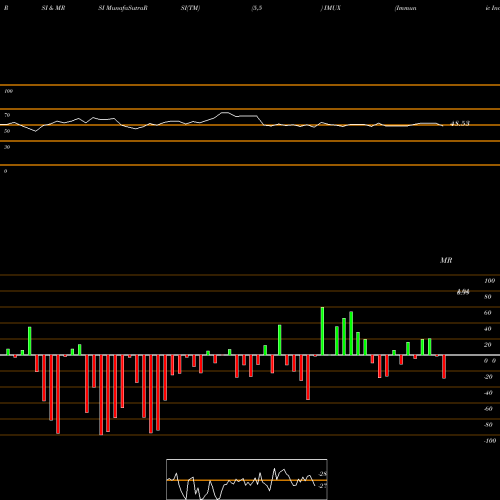The height and width of the screenshot is (500, 500).
Task: Click the MR axis label -60 on right
Action: pyautogui.click(x=488, y=409)
